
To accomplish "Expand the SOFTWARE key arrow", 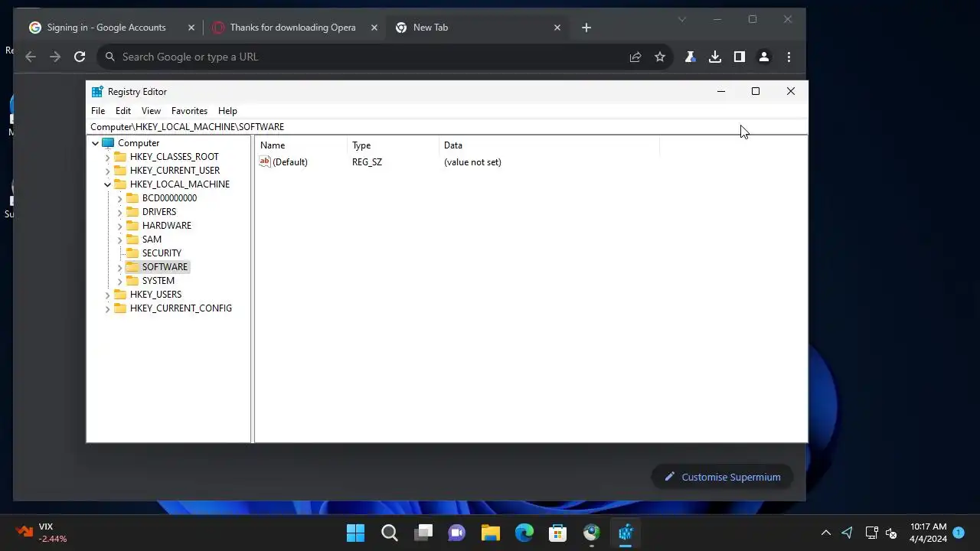I will (120, 267).
